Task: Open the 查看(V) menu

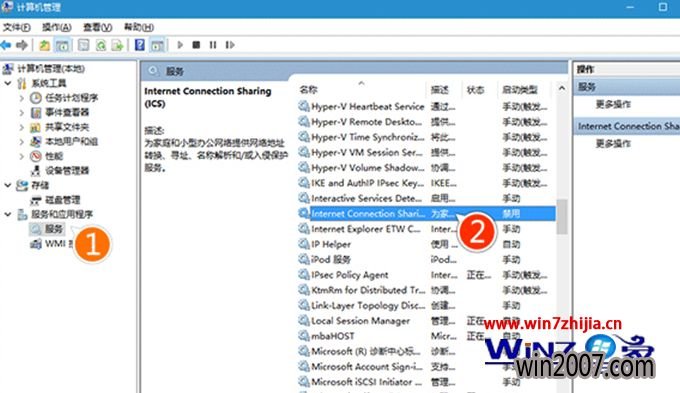Action: [98, 27]
